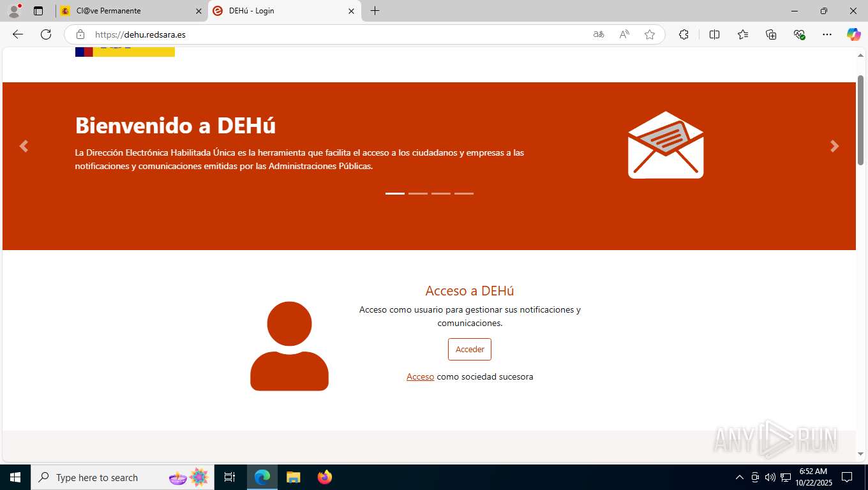The image size is (868, 490).
Task: Click the Bienvenido a DEHú heading
Action: [x=176, y=126]
